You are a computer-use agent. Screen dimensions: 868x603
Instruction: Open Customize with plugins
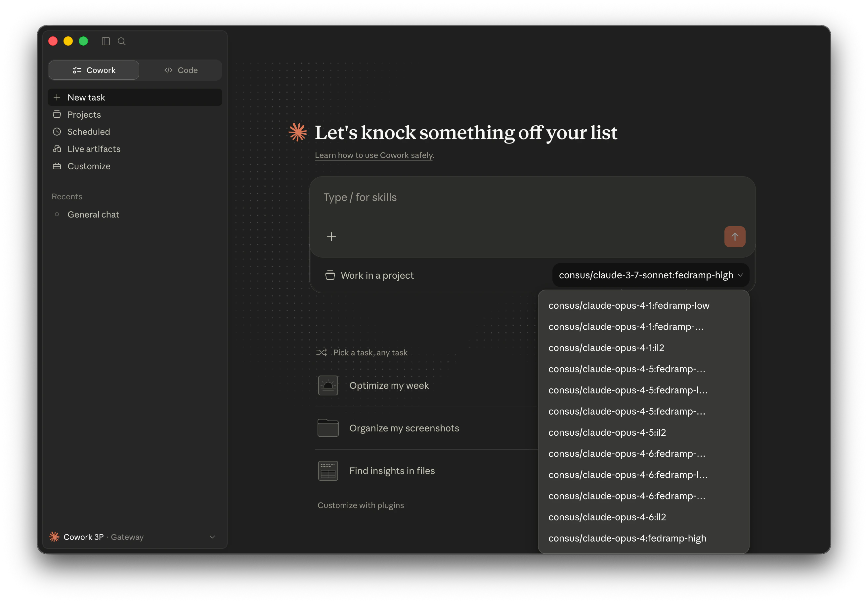tap(361, 505)
